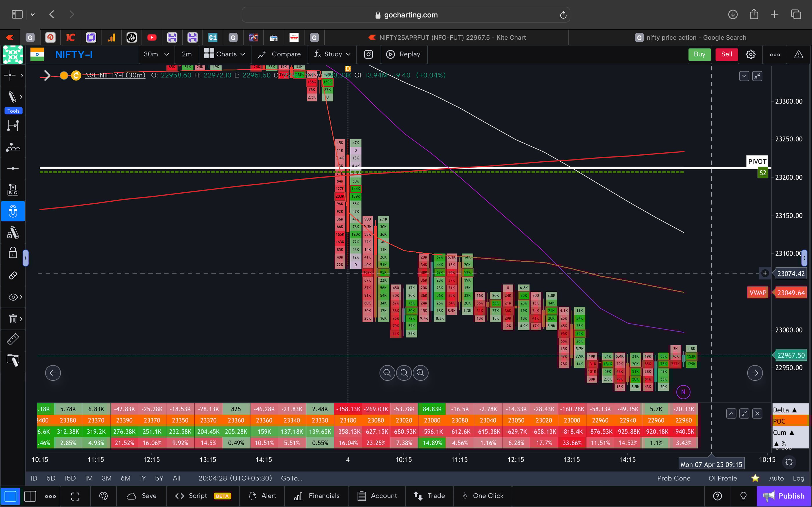Open the 30m timeframe dropdown

156,54
